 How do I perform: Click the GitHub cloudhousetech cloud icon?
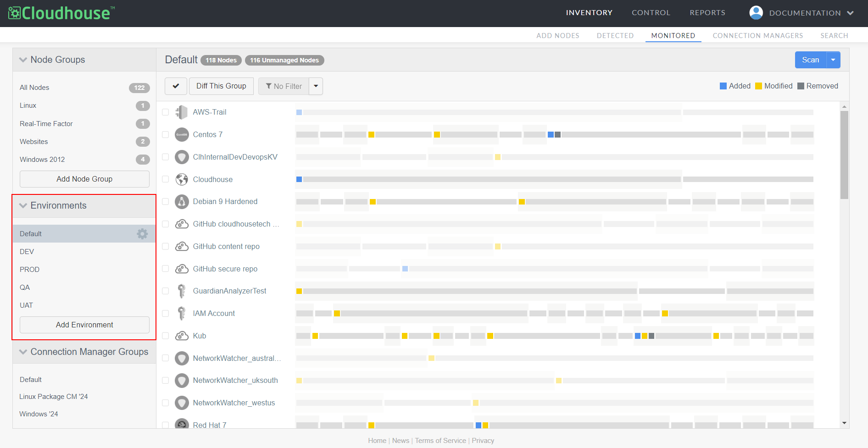(x=182, y=224)
